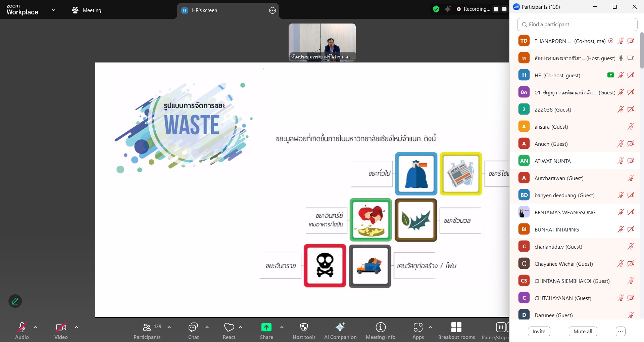The width and height of the screenshot is (644, 342).
Task: Unmute microphone with Audio button
Action: pyautogui.click(x=22, y=328)
